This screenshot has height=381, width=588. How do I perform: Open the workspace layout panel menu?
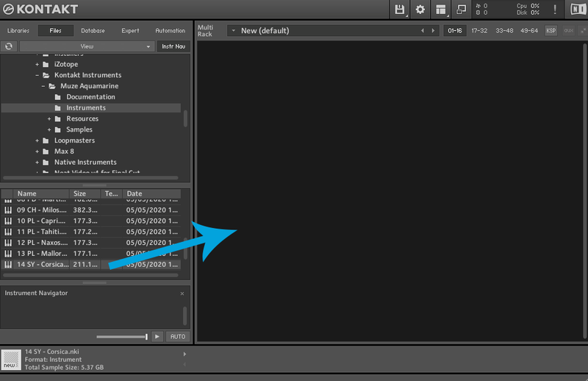coord(440,10)
